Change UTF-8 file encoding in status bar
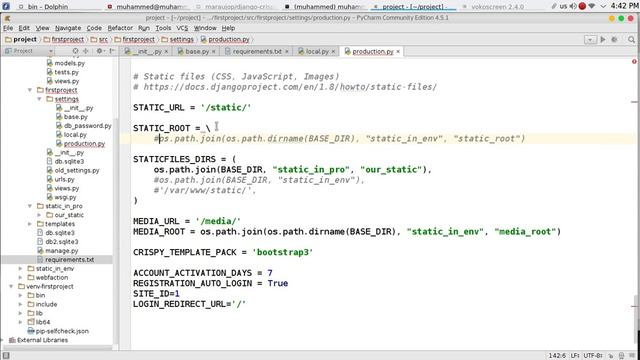Viewport: 640px width, 360px height. (593, 356)
